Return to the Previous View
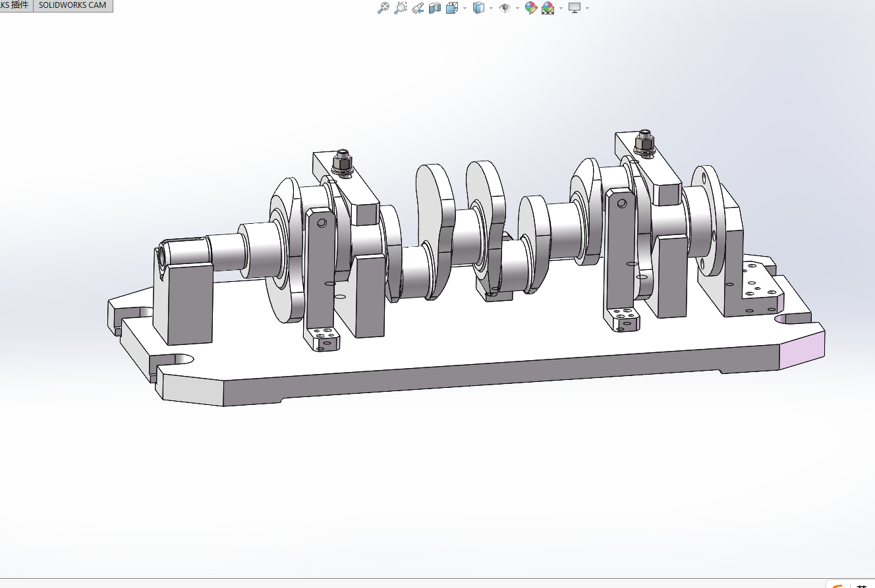875x588 pixels. click(x=417, y=8)
